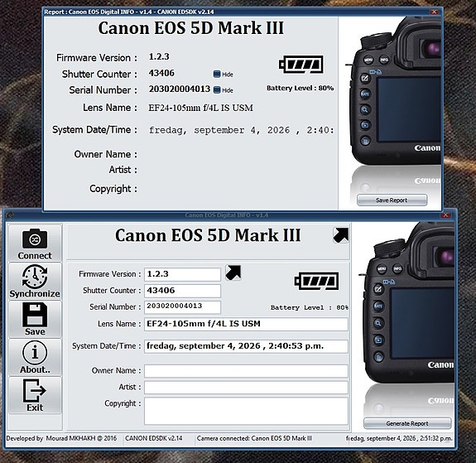Click the arrow icon beside the camera title

tap(340, 235)
